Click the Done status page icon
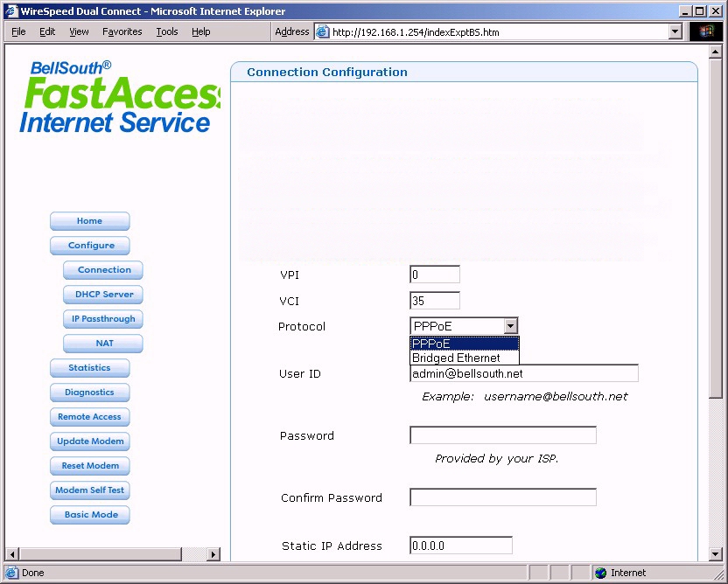Viewport: 728px width, 584px height. (11, 573)
